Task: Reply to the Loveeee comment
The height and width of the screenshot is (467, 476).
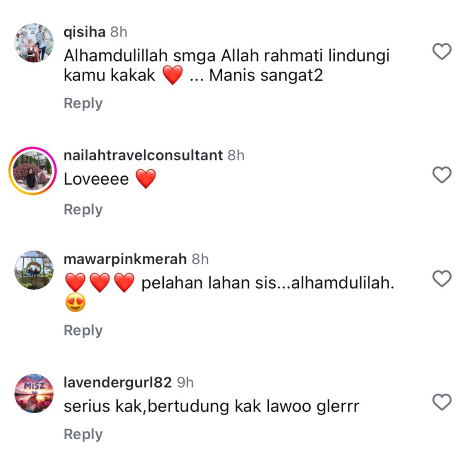Action: click(x=83, y=210)
